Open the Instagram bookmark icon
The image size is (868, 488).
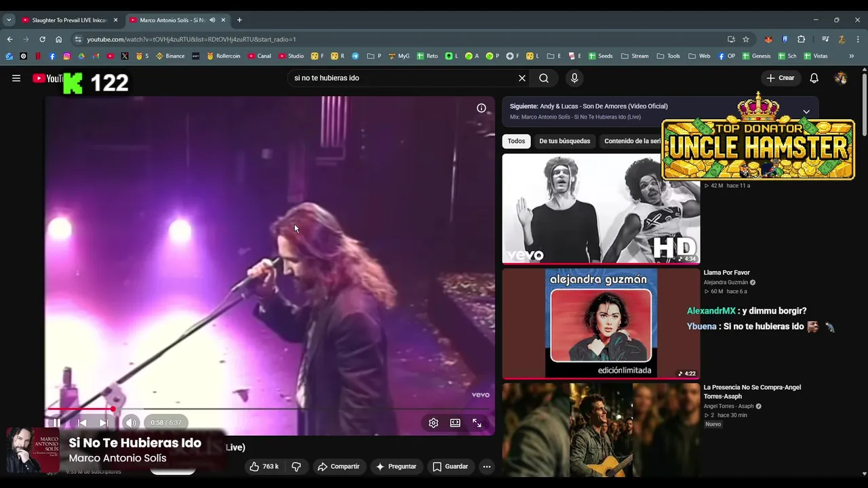pyautogui.click(x=66, y=56)
